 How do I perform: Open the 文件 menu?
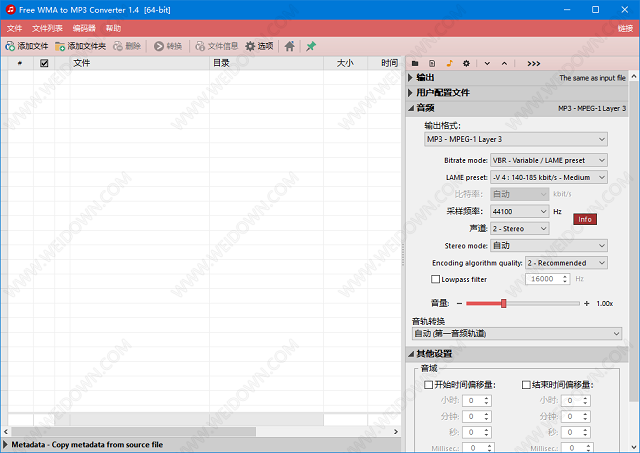(14, 28)
